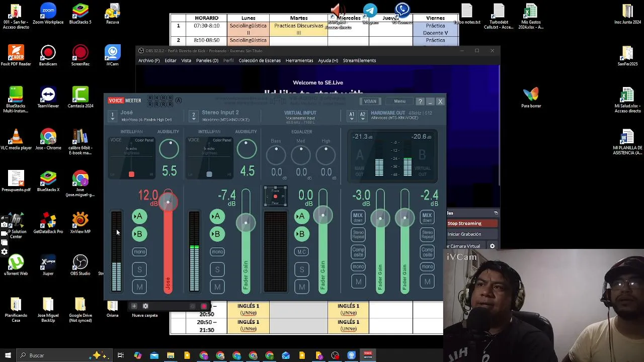644x362 pixels.
Task: Open A1 hardware output device selector
Action: point(352,116)
